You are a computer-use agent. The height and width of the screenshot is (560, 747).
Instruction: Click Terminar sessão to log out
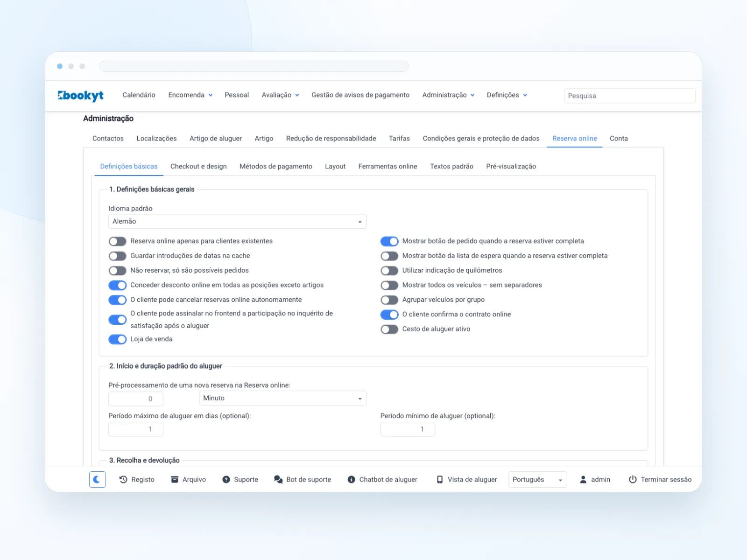660,479
